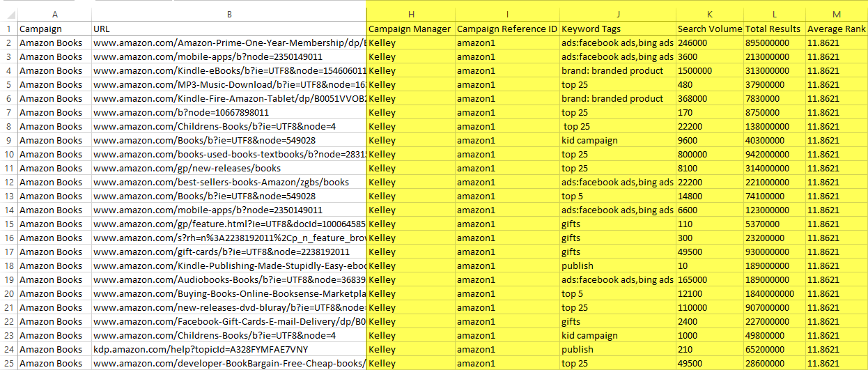The height and width of the screenshot is (370, 868).
Task: Click row number 25 header
Action: tap(8, 363)
